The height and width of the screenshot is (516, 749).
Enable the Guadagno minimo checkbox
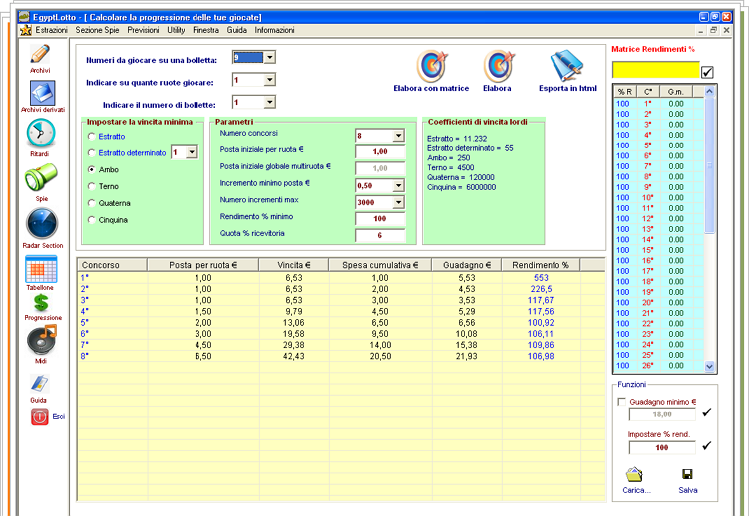621,401
